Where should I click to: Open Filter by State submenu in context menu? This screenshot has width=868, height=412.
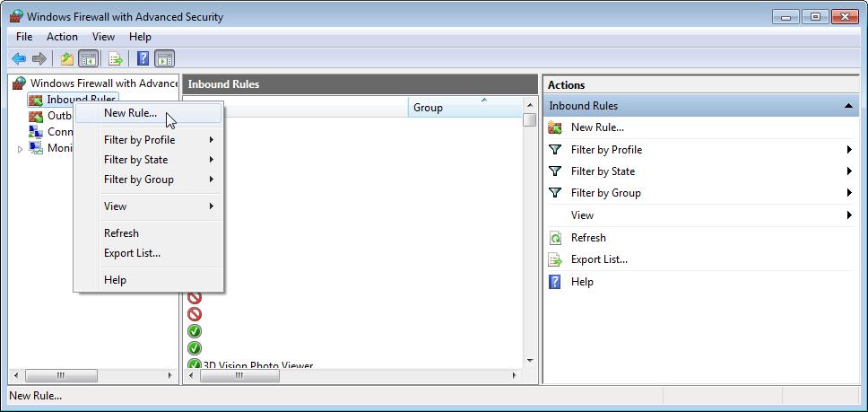coord(148,160)
